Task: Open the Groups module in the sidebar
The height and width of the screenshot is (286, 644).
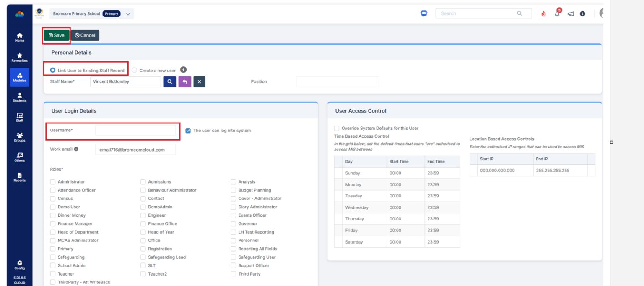Action: (x=19, y=137)
